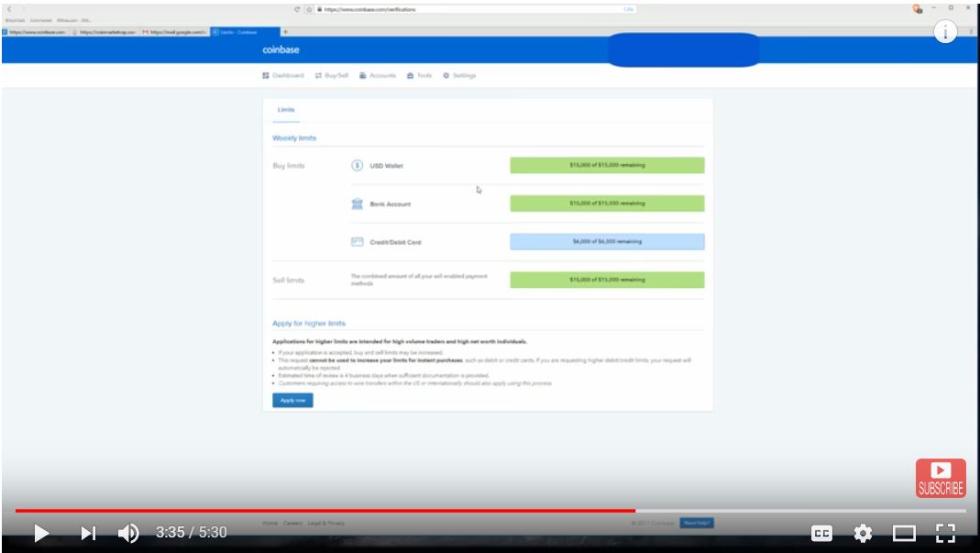The height and width of the screenshot is (553, 980).
Task: Switch to theater mode
Action: (x=904, y=533)
